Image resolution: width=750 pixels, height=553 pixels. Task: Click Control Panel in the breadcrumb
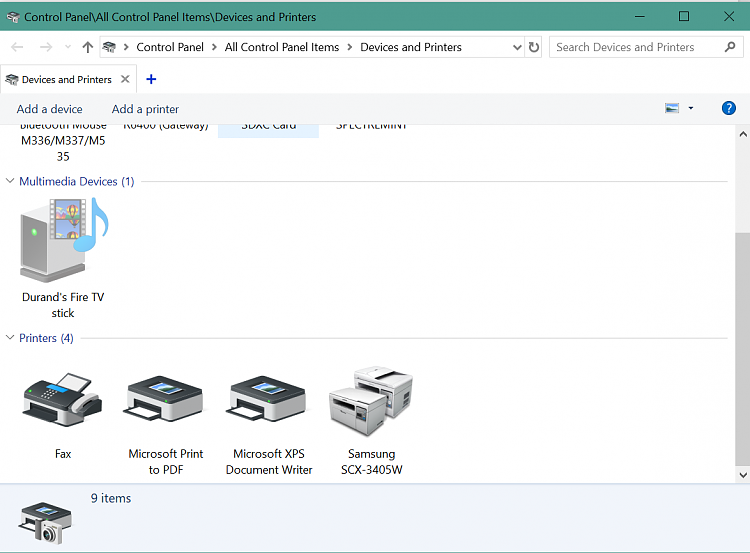click(x=170, y=47)
